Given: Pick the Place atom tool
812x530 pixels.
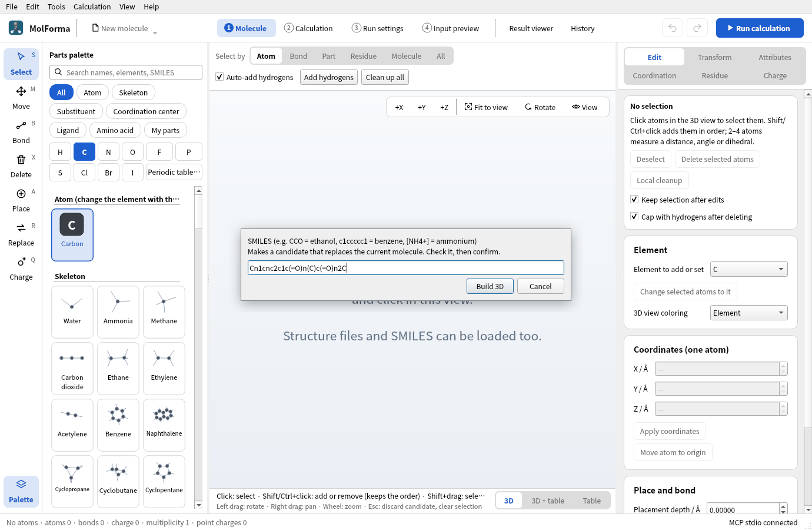Looking at the screenshot, I should click(21, 200).
